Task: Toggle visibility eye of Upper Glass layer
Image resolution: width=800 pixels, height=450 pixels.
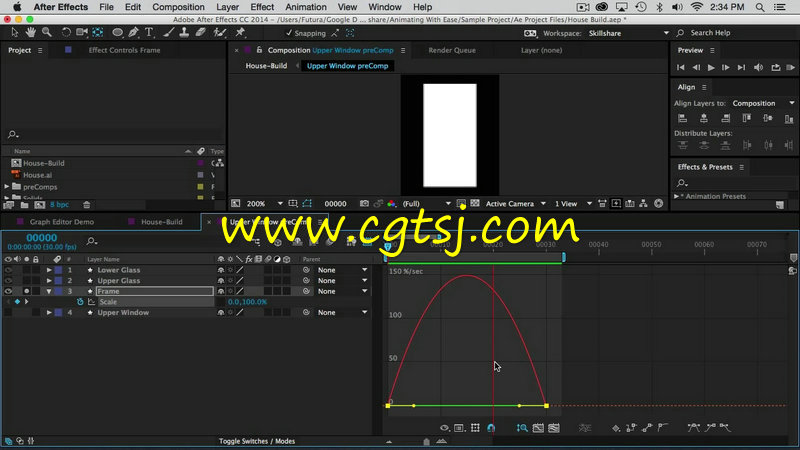Action: [x=8, y=281]
